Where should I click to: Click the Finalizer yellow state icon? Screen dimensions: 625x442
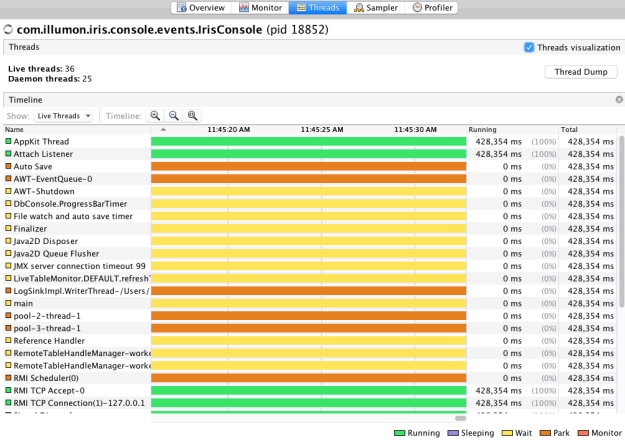(x=8, y=228)
